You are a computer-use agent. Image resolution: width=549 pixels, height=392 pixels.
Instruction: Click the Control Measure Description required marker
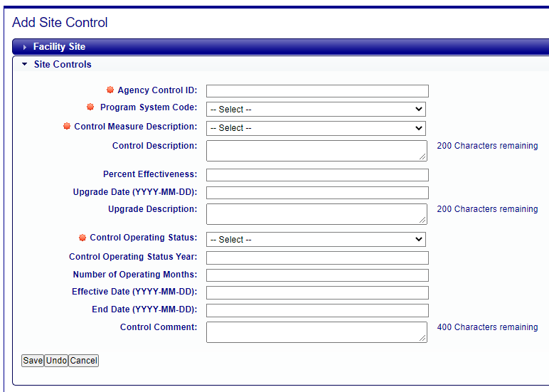67,126
